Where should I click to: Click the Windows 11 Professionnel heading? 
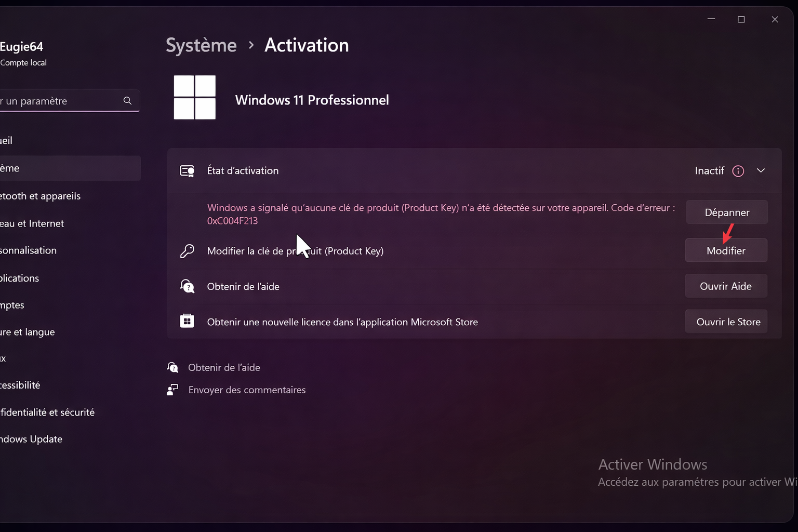(312, 100)
